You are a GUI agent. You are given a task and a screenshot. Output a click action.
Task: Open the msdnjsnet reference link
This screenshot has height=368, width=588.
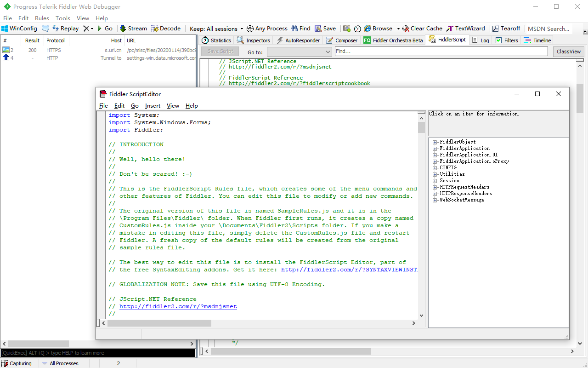click(178, 306)
